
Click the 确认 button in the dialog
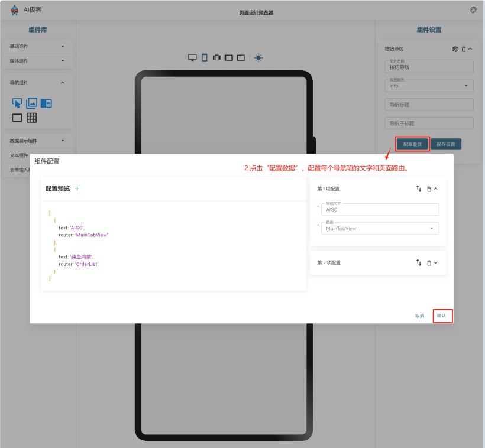(x=442, y=316)
